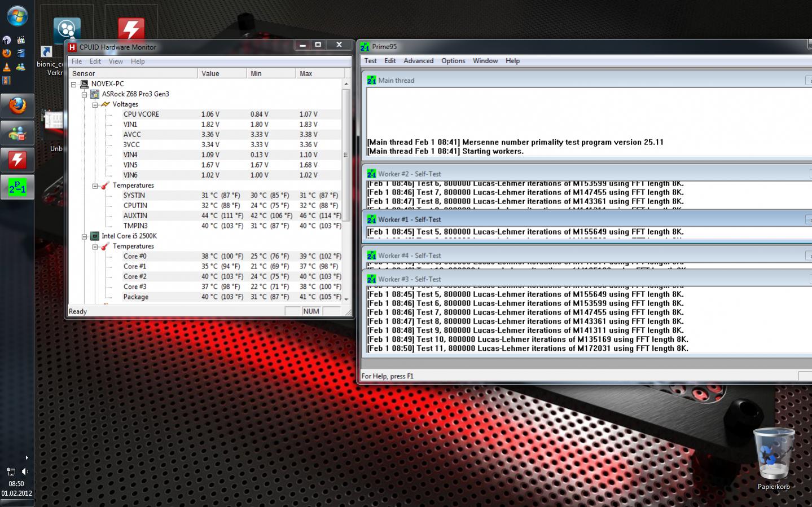Switch to the Firefox taskbar button

tap(17, 106)
